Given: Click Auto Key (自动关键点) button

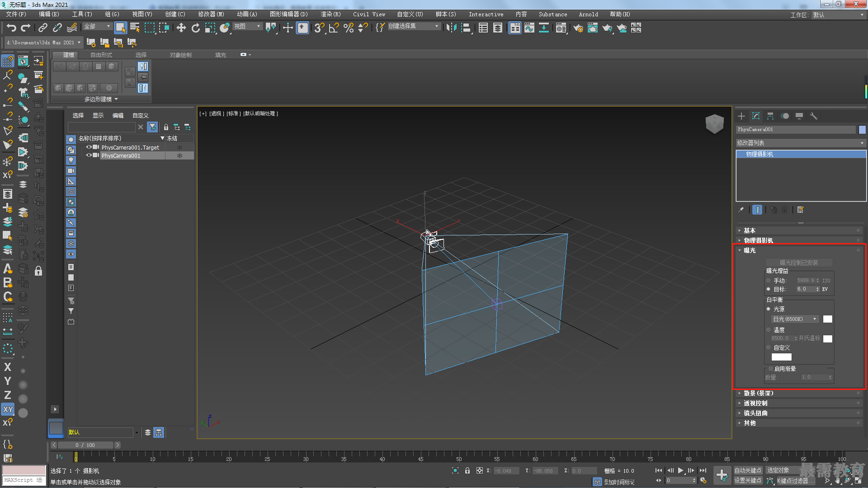Looking at the screenshot, I should [x=748, y=470].
